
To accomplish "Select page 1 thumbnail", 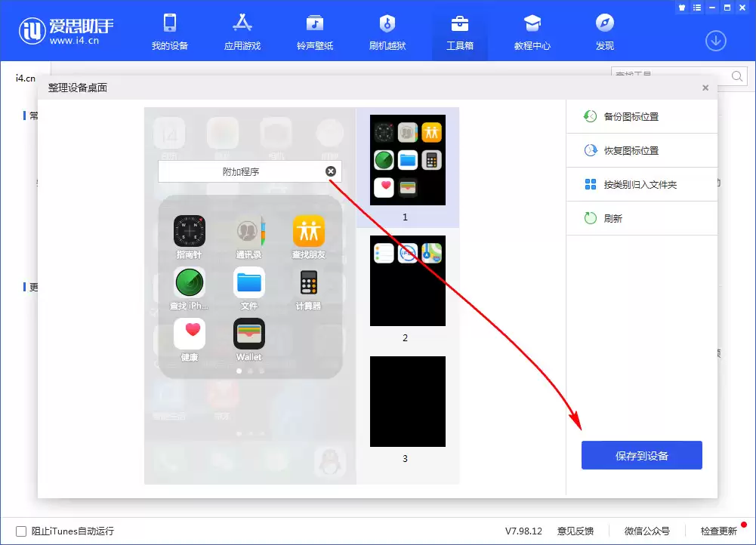I will 407,160.
